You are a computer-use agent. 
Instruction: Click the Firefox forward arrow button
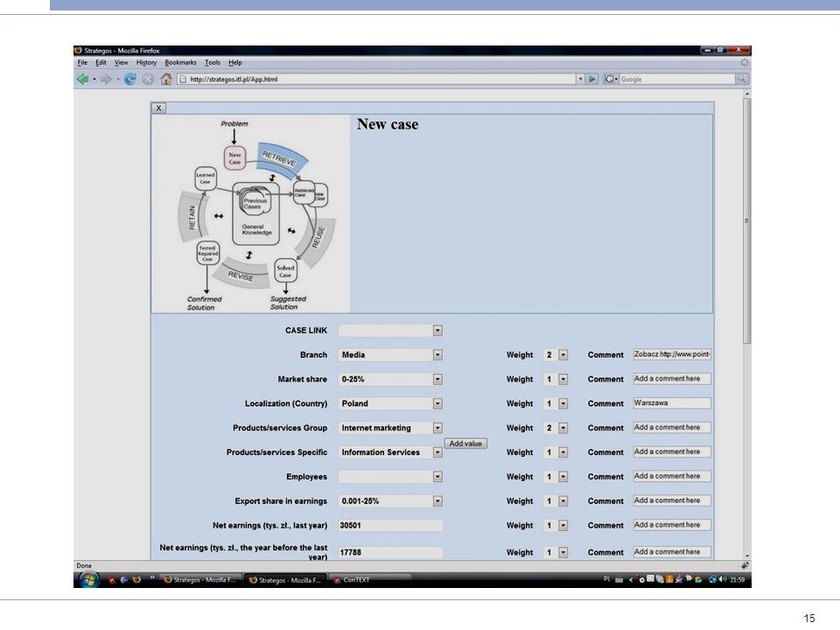click(x=106, y=80)
